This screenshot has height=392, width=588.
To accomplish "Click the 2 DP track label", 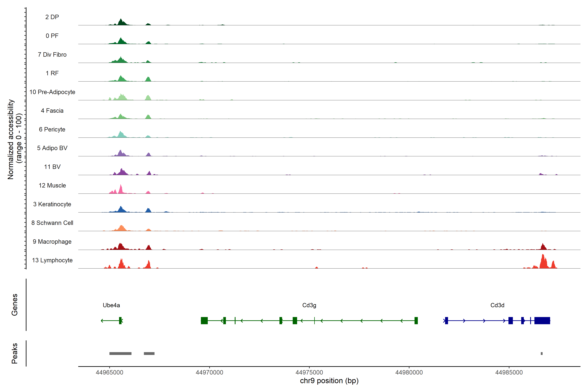I will click(x=52, y=17).
